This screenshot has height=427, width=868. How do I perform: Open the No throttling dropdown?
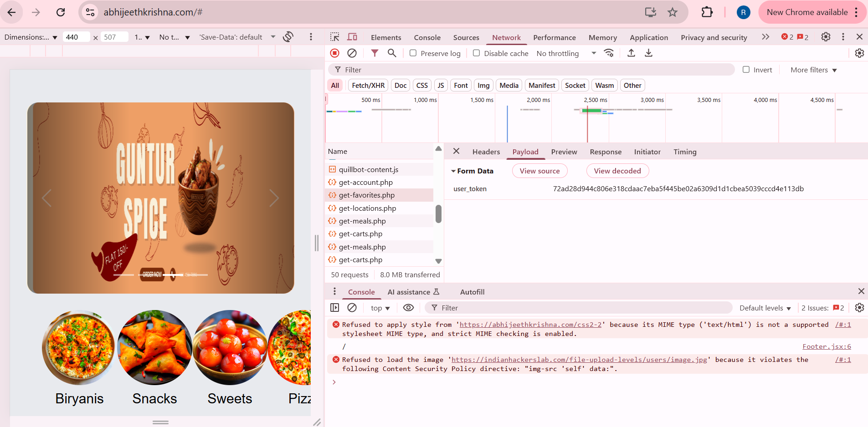(565, 53)
